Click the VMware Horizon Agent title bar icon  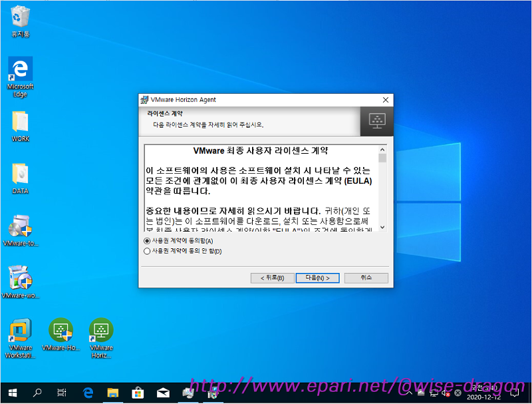(144, 100)
